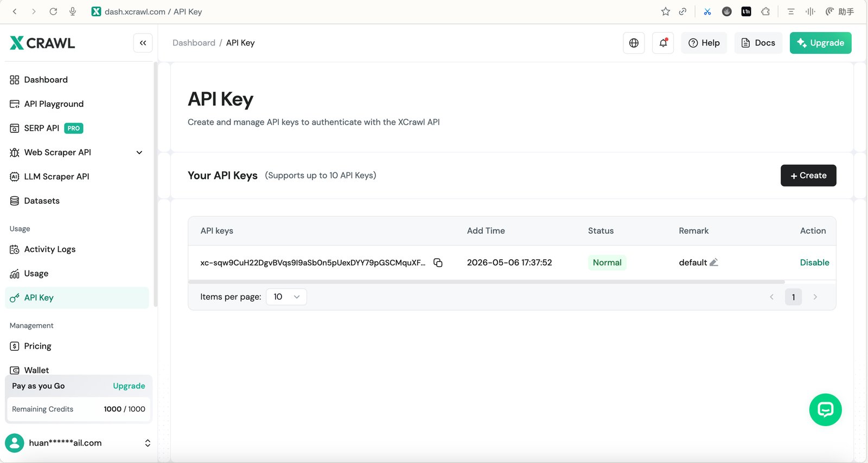This screenshot has width=868, height=463.
Task: Click the PRO badge next to SERP API
Action: click(74, 128)
